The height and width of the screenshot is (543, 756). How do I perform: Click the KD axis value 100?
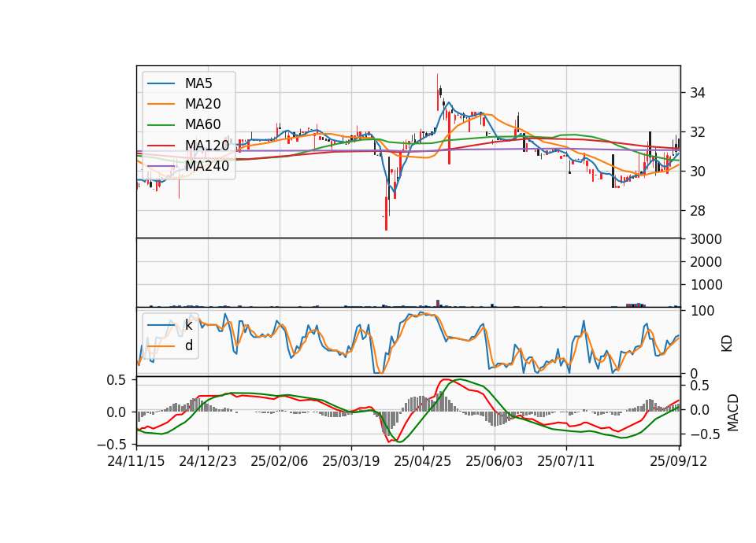coord(702,311)
